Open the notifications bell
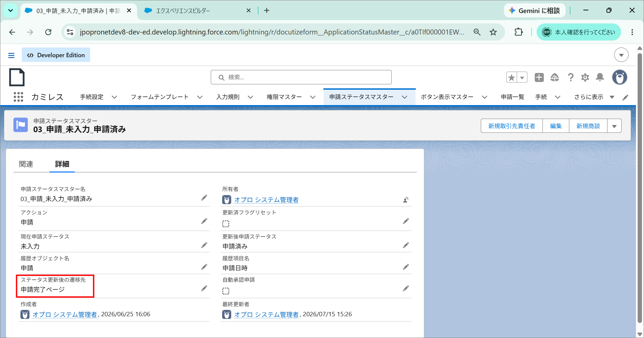The width and height of the screenshot is (644, 338). click(600, 78)
